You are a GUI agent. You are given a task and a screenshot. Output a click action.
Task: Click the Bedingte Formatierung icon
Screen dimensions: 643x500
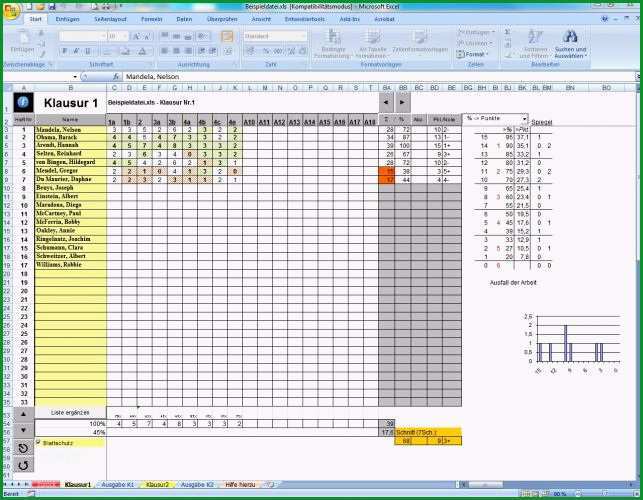[333, 37]
